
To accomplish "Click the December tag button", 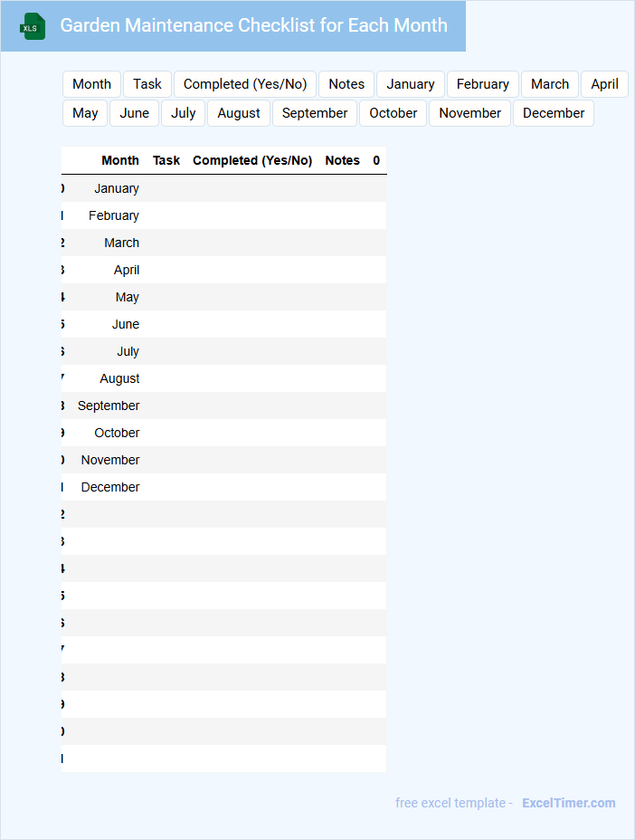I will [554, 113].
